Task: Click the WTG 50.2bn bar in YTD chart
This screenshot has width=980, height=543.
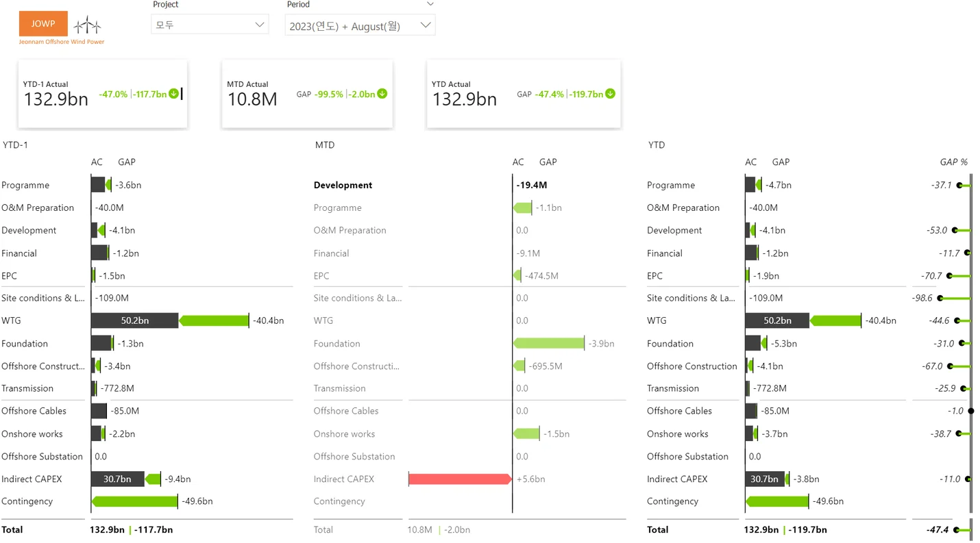Action: 777,320
